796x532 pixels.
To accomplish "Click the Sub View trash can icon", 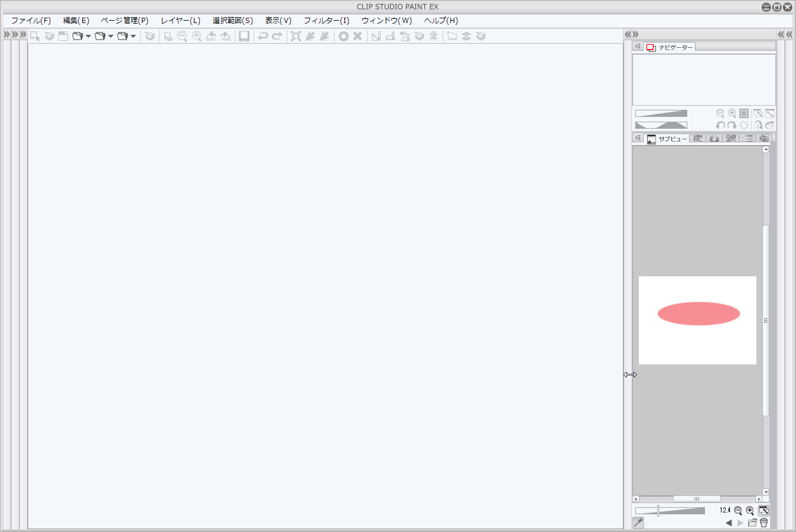I will 763,523.
